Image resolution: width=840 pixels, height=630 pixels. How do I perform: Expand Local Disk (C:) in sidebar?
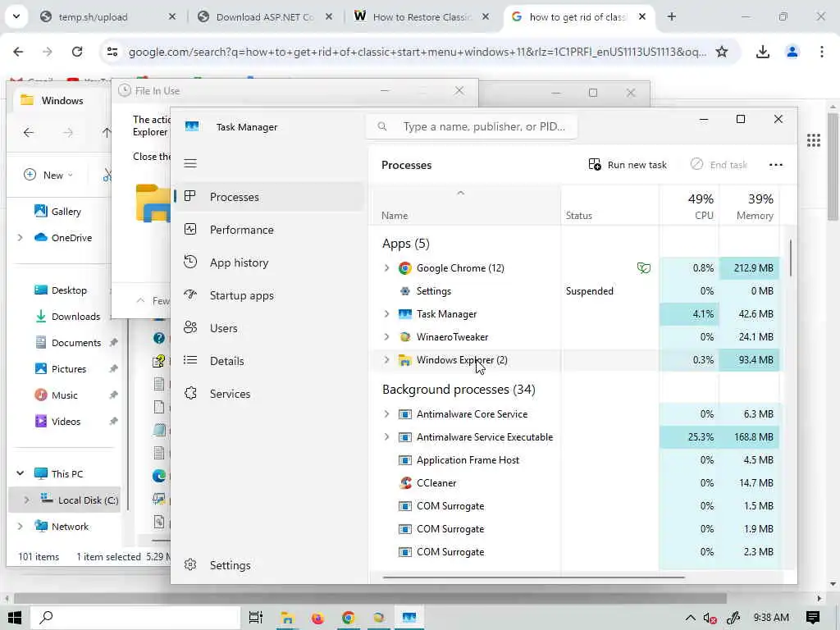point(26,500)
